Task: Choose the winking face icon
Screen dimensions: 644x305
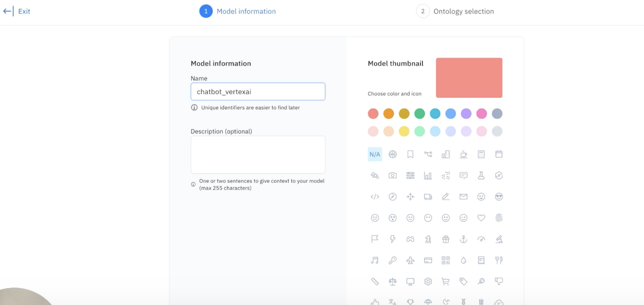Action: (464, 218)
